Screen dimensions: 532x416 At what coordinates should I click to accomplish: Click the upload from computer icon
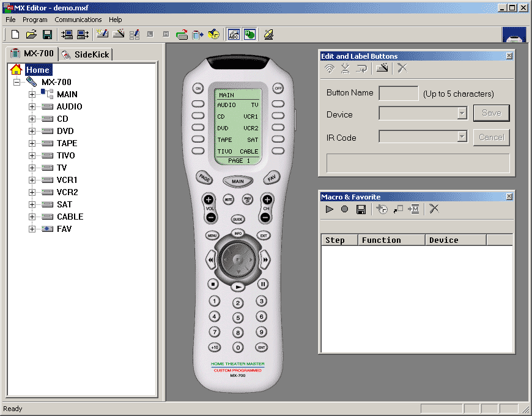[x=83, y=34]
